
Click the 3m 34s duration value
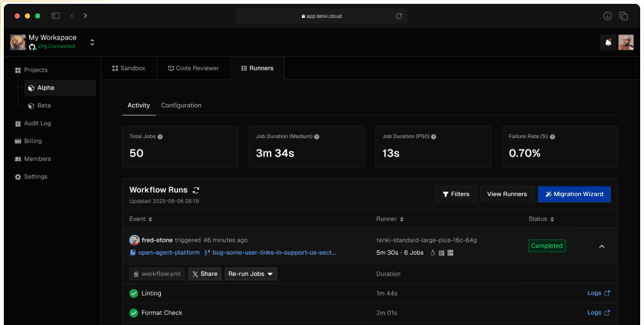[x=275, y=153]
